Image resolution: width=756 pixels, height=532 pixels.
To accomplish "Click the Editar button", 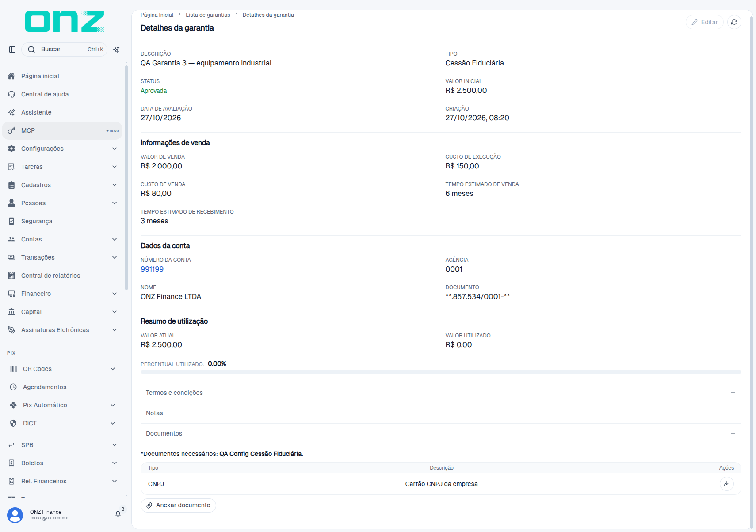I will click(x=704, y=22).
